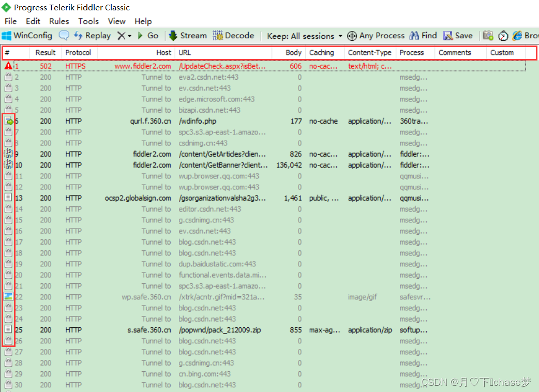This screenshot has width=539, height=392.
Task: Sort by the Host column header
Action: pyautogui.click(x=136, y=53)
